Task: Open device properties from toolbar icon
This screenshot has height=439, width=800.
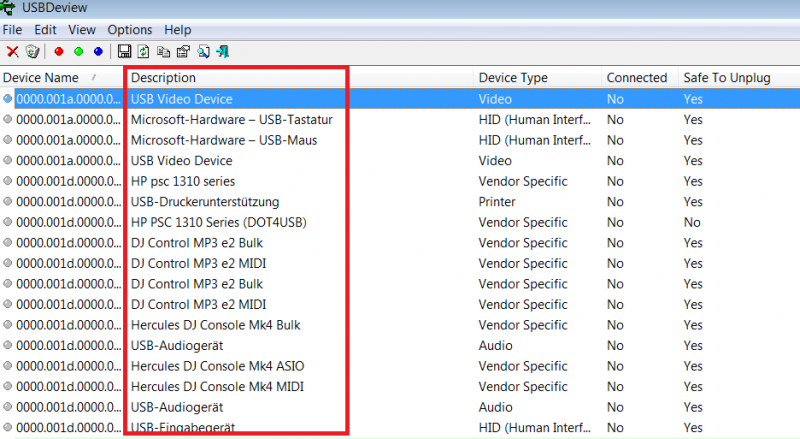Action: click(183, 51)
